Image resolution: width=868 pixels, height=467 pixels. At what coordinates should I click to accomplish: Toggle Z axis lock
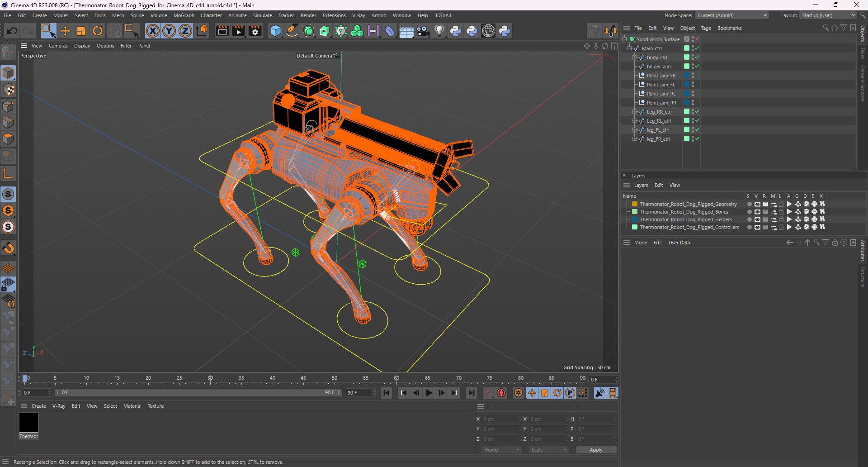[x=185, y=31]
